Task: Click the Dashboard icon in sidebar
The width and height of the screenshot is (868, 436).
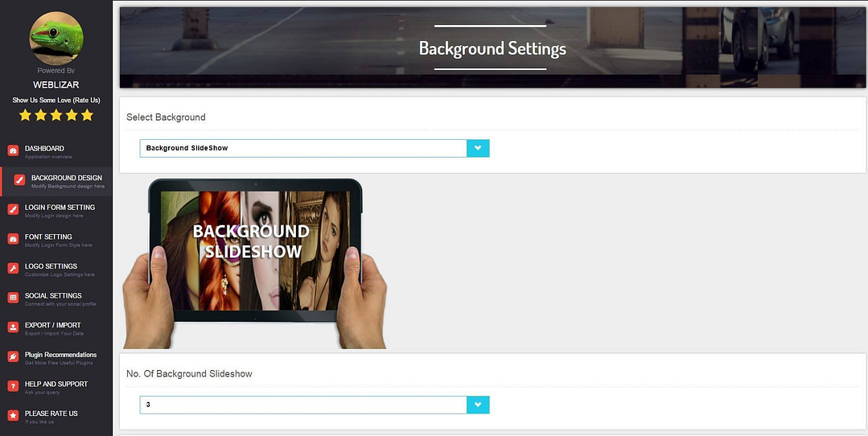Action: tap(13, 150)
